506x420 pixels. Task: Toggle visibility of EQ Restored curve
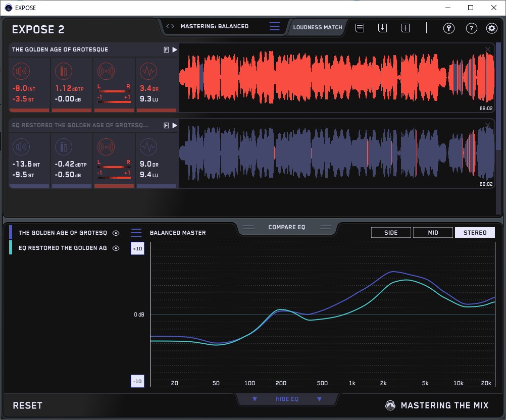pyautogui.click(x=116, y=248)
